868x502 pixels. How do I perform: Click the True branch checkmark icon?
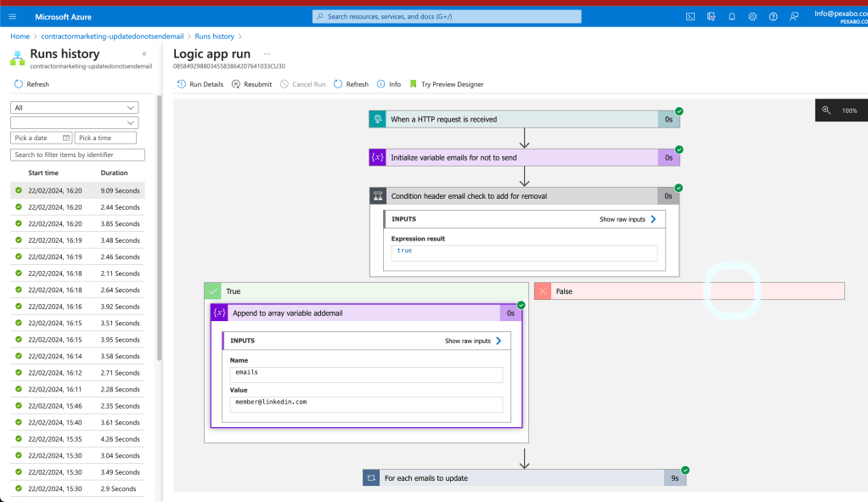(x=212, y=291)
